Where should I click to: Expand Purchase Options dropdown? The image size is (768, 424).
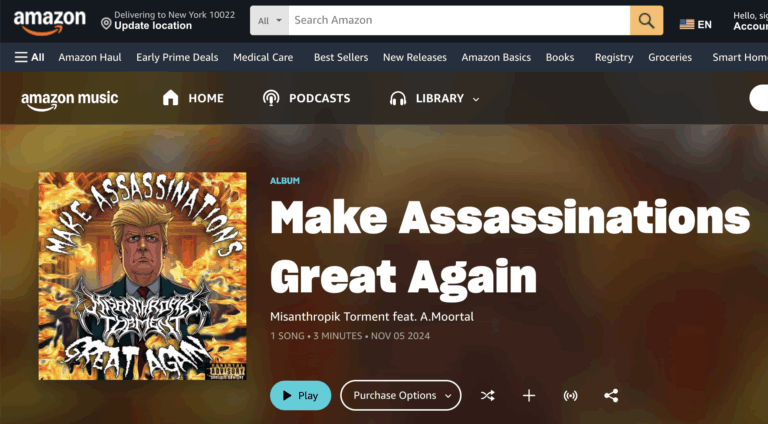point(401,396)
